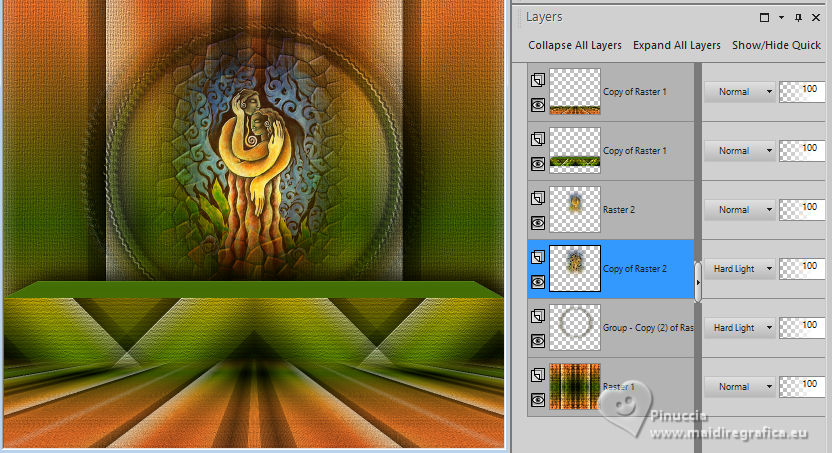Viewport: 832px width, 453px height.
Task: Adjust opacity slider of top Copy of Raster 1
Action: 802,92
